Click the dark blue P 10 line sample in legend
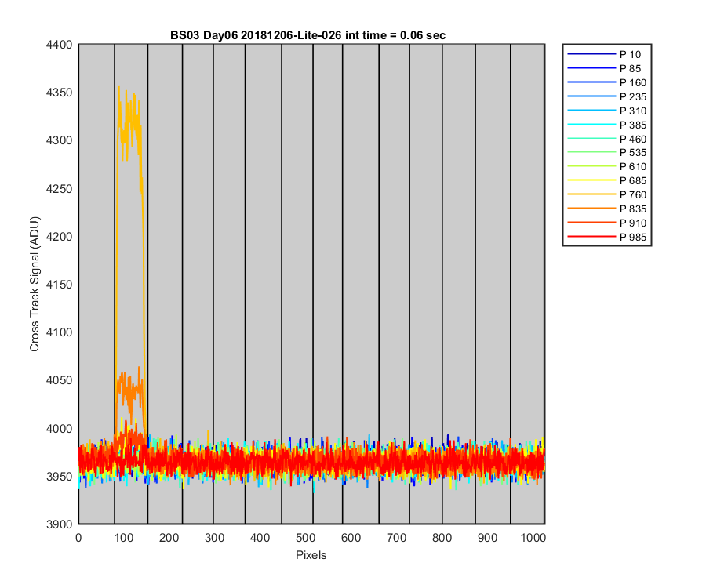The height and width of the screenshot is (588, 706). point(591,54)
